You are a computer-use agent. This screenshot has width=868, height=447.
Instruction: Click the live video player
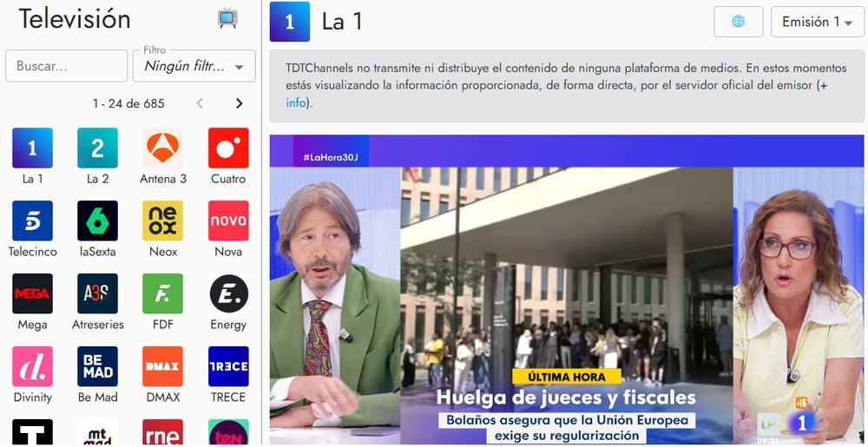(x=567, y=289)
